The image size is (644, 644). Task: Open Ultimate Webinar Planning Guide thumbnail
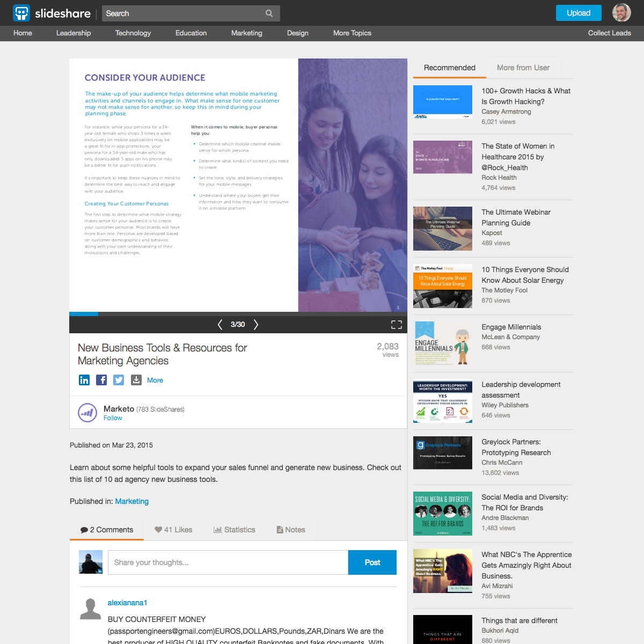(443, 229)
